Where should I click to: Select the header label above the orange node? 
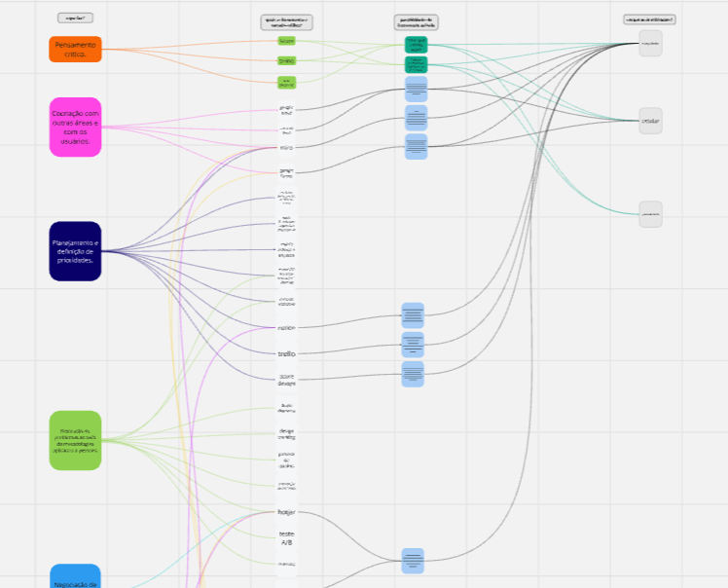pyautogui.click(x=75, y=18)
